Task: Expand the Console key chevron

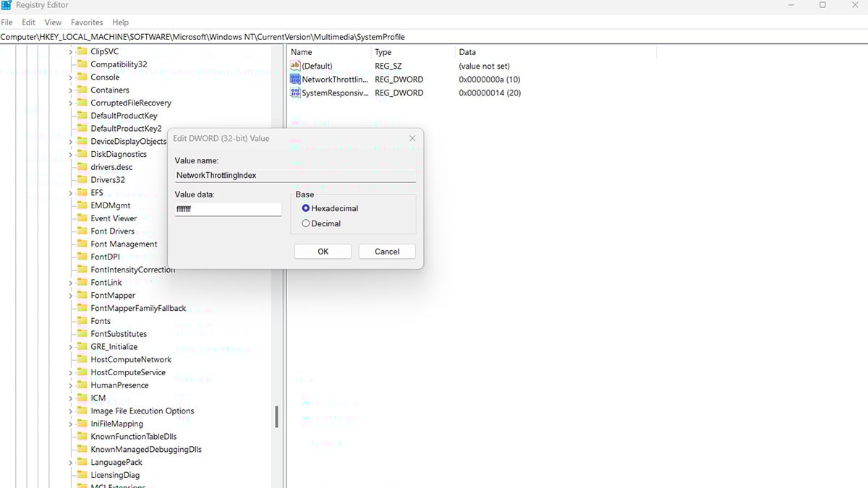Action: 71,77
